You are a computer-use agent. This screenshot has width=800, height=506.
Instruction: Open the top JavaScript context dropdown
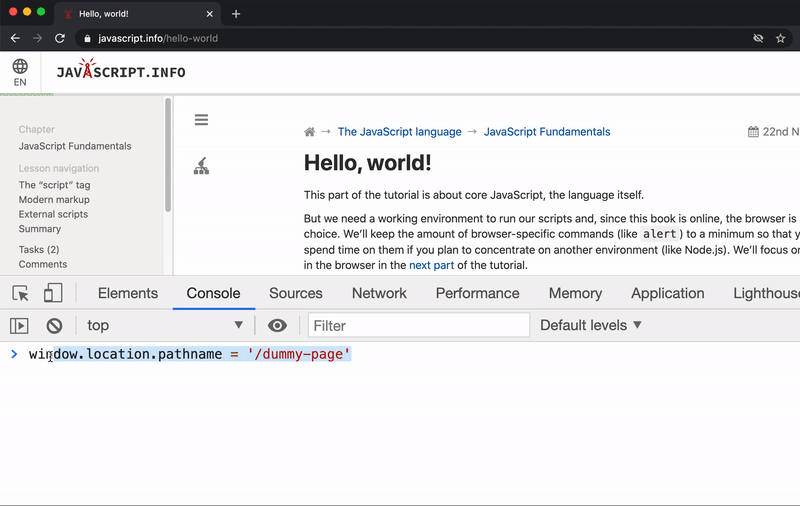164,325
